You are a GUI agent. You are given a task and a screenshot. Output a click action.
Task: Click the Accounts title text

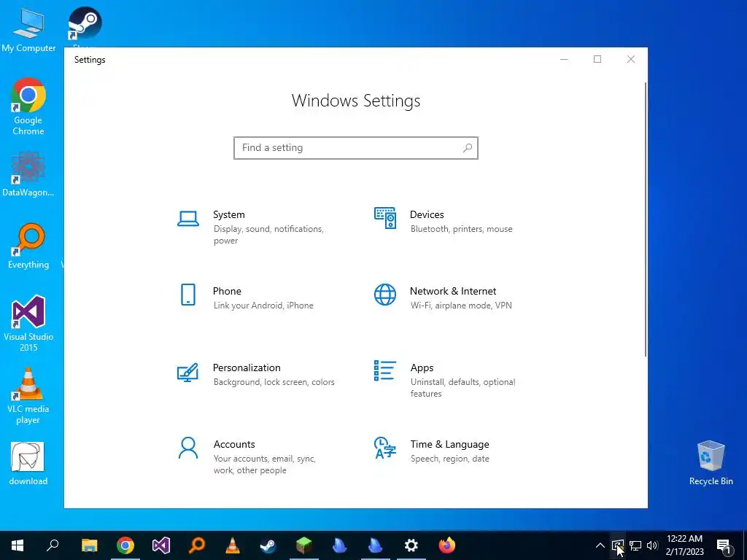(x=234, y=444)
